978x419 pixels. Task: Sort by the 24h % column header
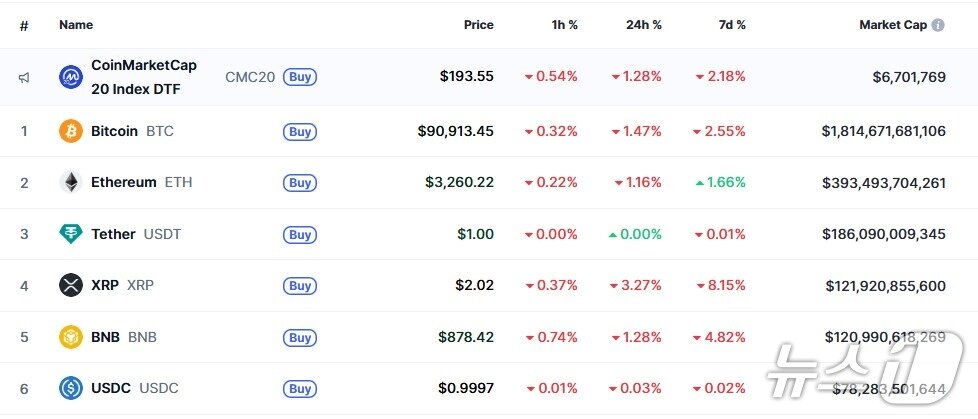(644, 25)
